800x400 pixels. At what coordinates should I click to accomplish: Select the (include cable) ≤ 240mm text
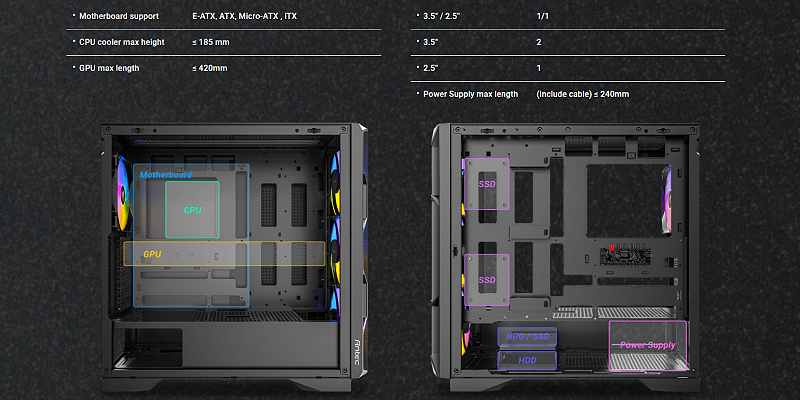[x=582, y=94]
